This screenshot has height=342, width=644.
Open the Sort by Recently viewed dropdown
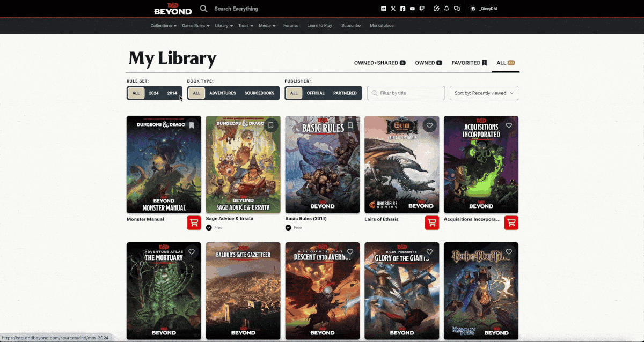(484, 93)
